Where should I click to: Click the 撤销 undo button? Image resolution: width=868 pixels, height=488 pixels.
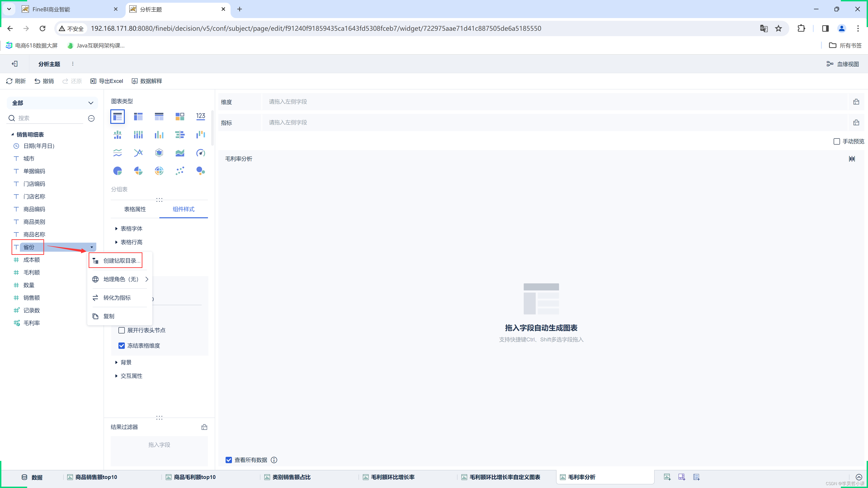44,81
